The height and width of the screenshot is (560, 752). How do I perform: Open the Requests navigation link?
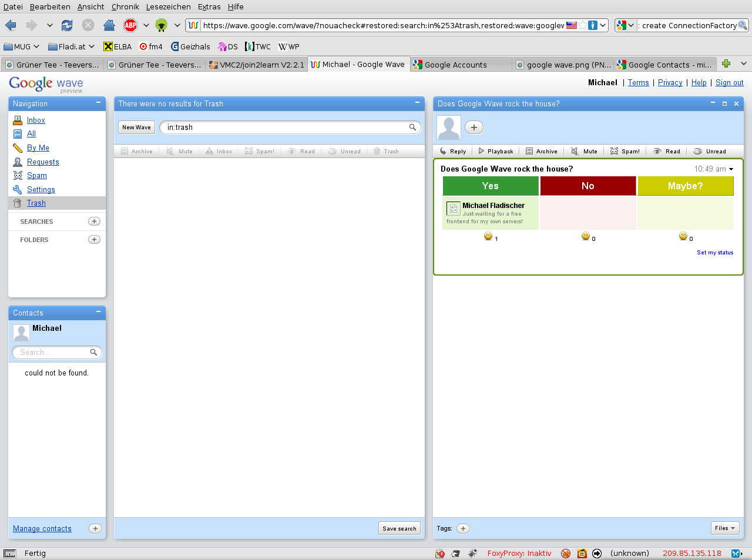tap(43, 162)
